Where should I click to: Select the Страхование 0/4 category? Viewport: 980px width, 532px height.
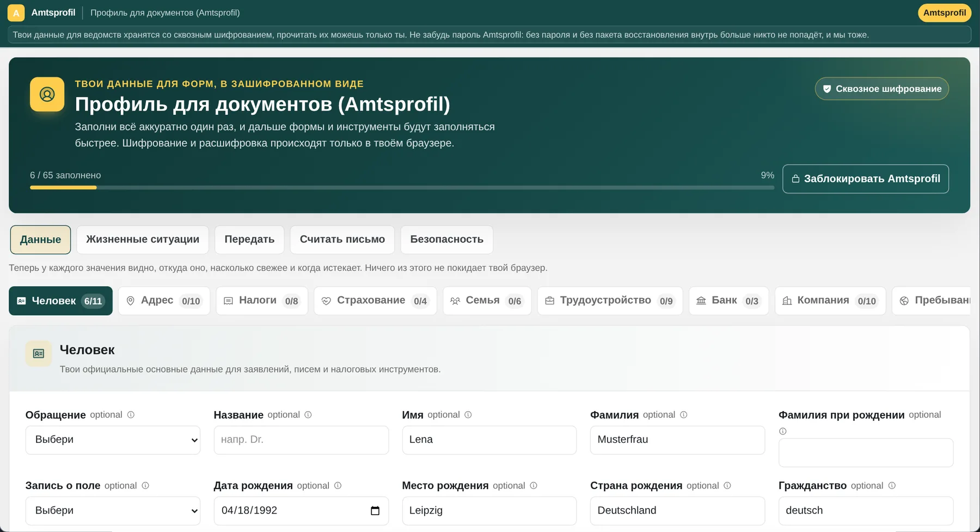pyautogui.click(x=375, y=301)
